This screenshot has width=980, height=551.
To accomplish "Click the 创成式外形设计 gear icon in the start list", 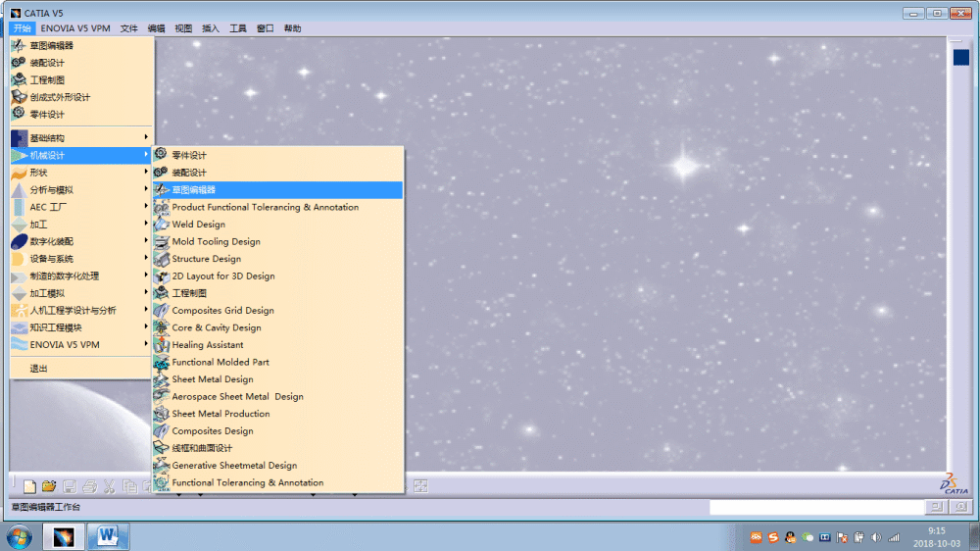I will [x=19, y=97].
